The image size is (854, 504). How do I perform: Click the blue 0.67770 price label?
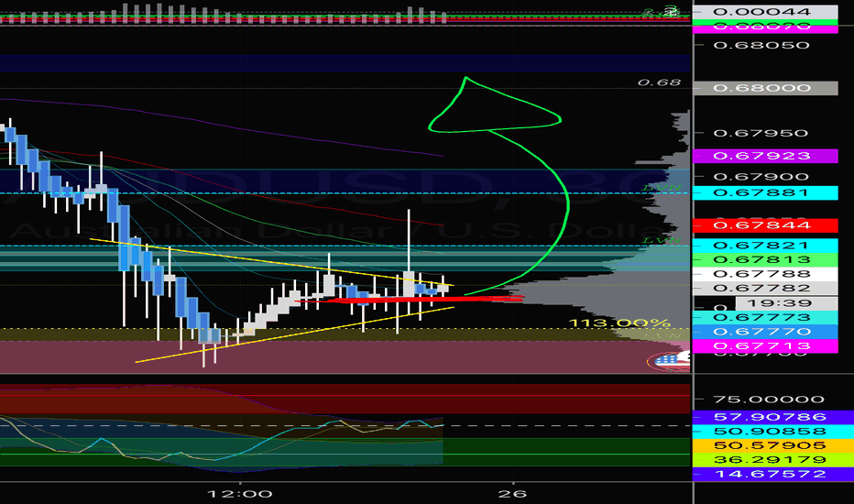[765, 332]
